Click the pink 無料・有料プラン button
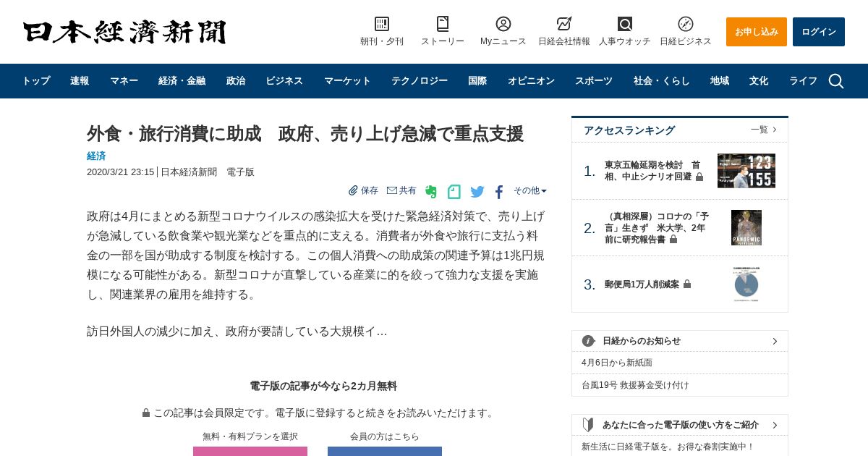 (x=250, y=451)
